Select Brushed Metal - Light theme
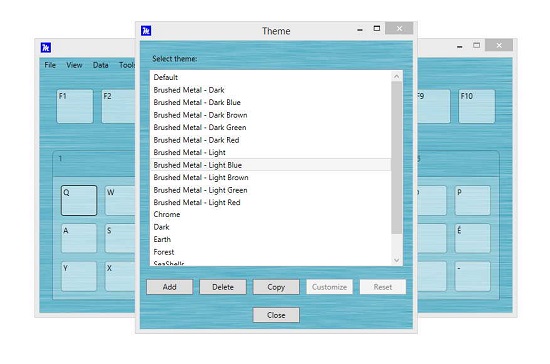The image size is (550, 364). click(x=270, y=152)
